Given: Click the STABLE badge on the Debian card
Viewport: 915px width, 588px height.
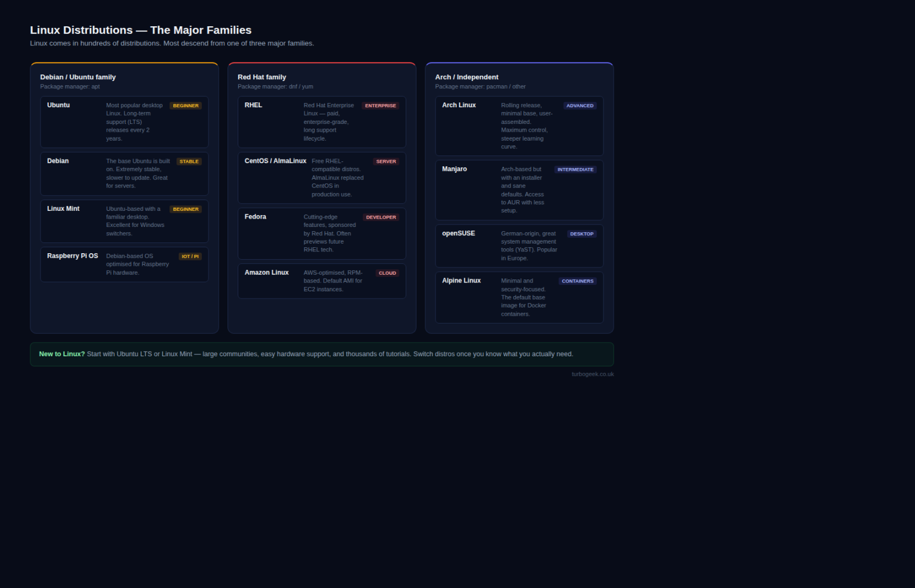Looking at the screenshot, I should pyautogui.click(x=189, y=161).
